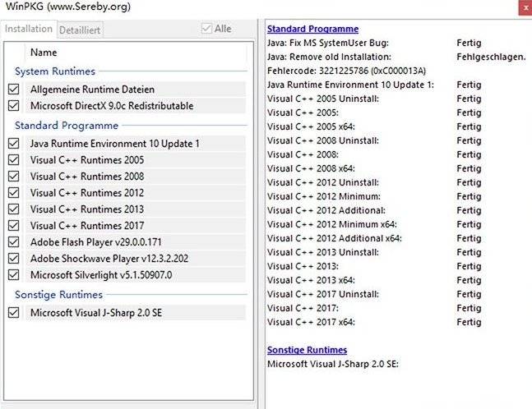Uncheck Adobe Flash Player v29.0.0.171 checkbox
The width and height of the screenshot is (532, 409).
(14, 242)
